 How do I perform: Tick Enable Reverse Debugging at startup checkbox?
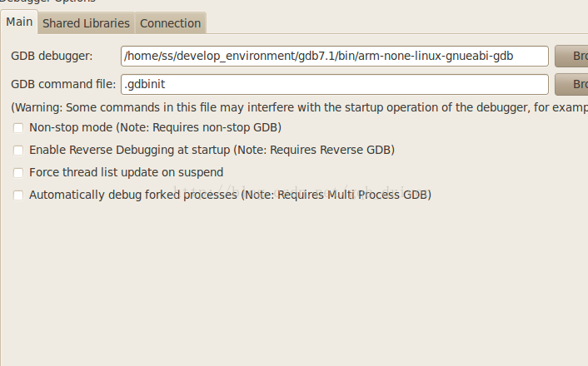18,151
